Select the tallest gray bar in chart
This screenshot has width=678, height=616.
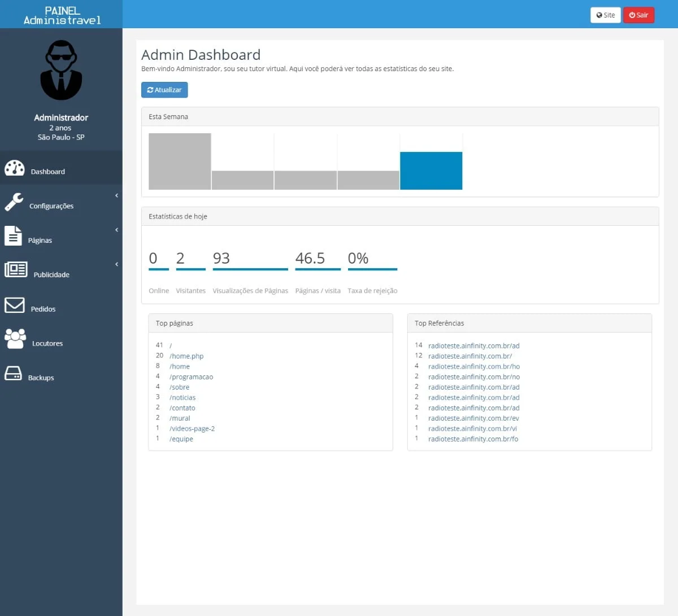(180, 161)
